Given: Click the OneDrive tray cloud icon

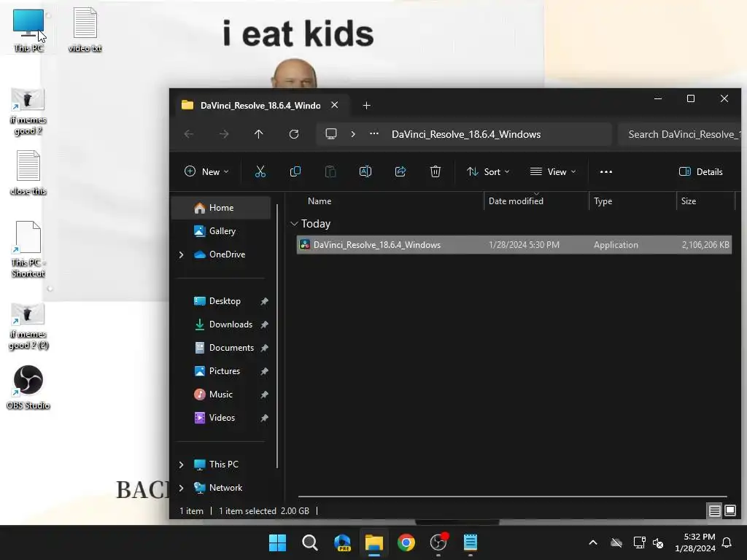Looking at the screenshot, I should [616, 542].
